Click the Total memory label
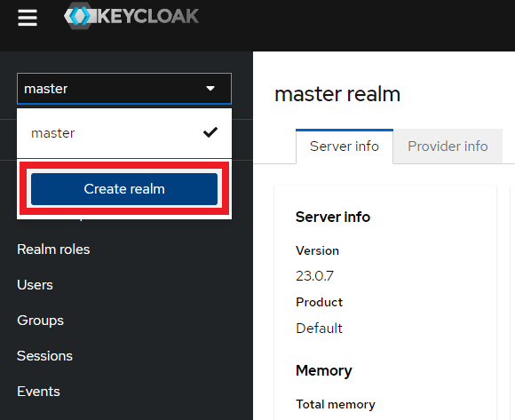 click(x=336, y=405)
